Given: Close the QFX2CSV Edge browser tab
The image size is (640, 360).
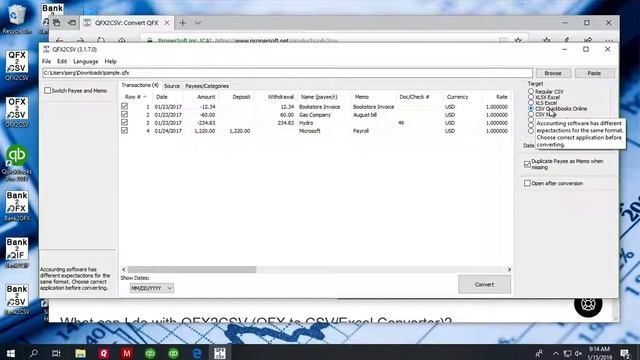Looking at the screenshot, I should click(167, 23).
